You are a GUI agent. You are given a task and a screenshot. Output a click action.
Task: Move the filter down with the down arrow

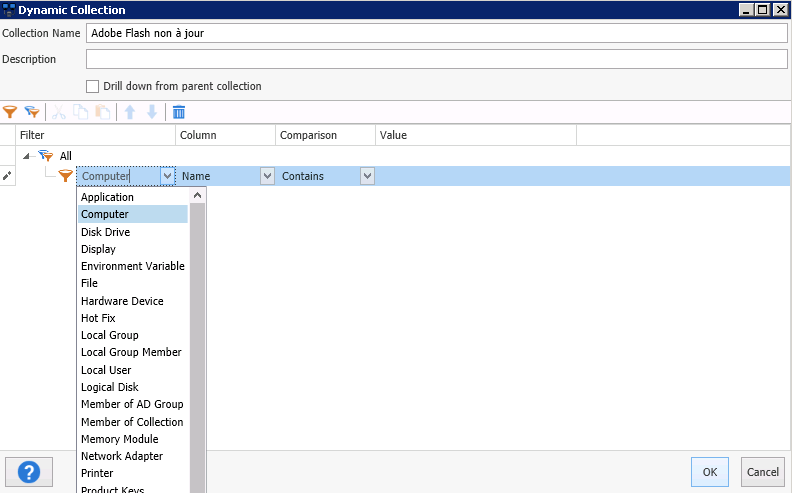click(x=151, y=112)
